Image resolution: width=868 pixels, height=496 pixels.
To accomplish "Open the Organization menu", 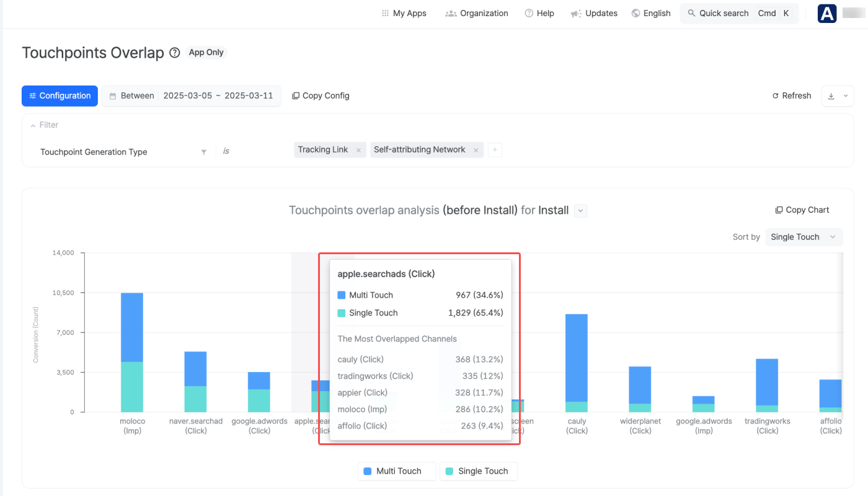I will pos(477,13).
